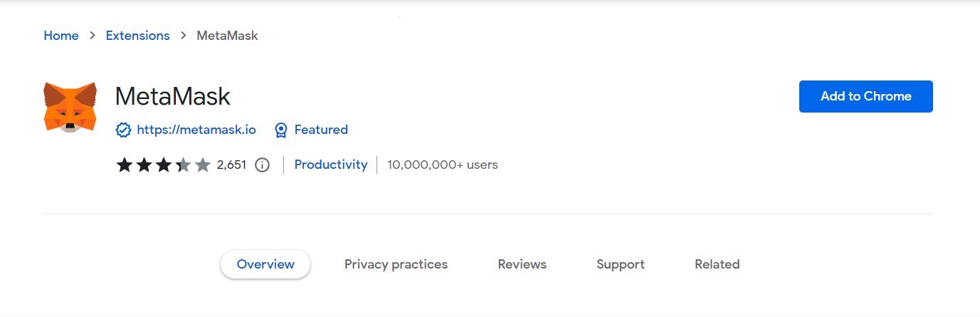
Task: Go to Home in the breadcrumb
Action: pyautogui.click(x=61, y=36)
